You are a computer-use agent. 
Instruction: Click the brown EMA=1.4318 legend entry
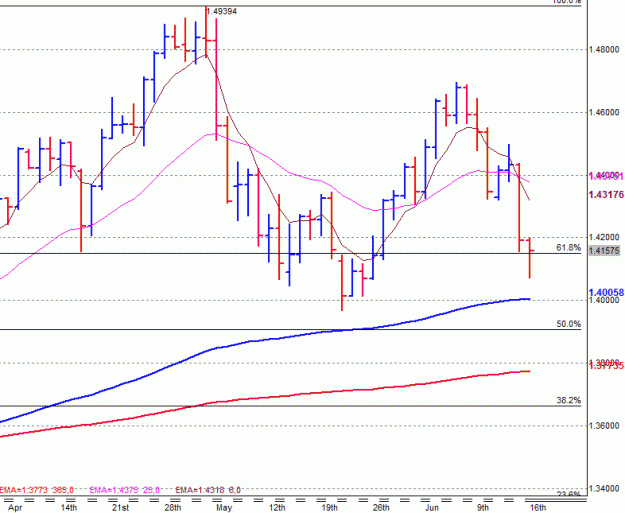pyautogui.click(x=208, y=490)
